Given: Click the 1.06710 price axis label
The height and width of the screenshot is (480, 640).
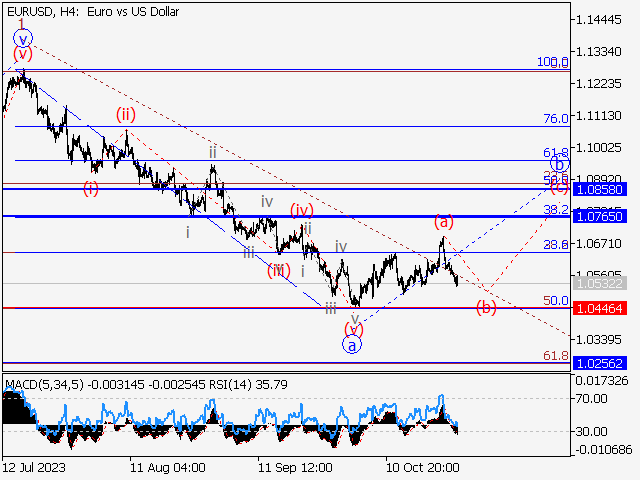Looking at the screenshot, I should coord(599,244).
